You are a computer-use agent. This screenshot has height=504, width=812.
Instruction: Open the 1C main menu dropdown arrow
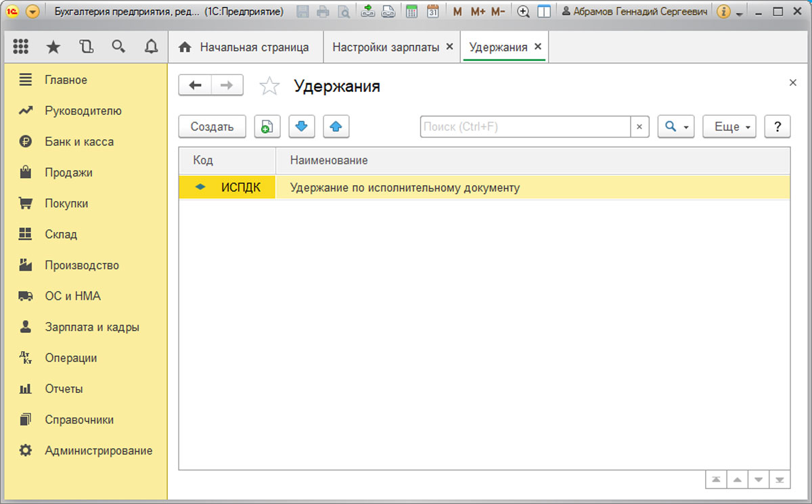tap(32, 12)
